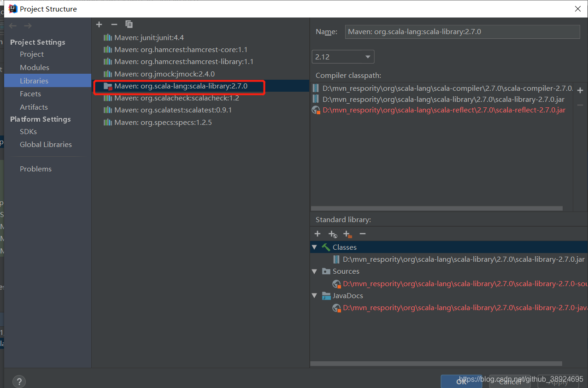Click the Classes hammer icon
Image resolution: width=588 pixels, height=388 pixels.
pos(326,247)
